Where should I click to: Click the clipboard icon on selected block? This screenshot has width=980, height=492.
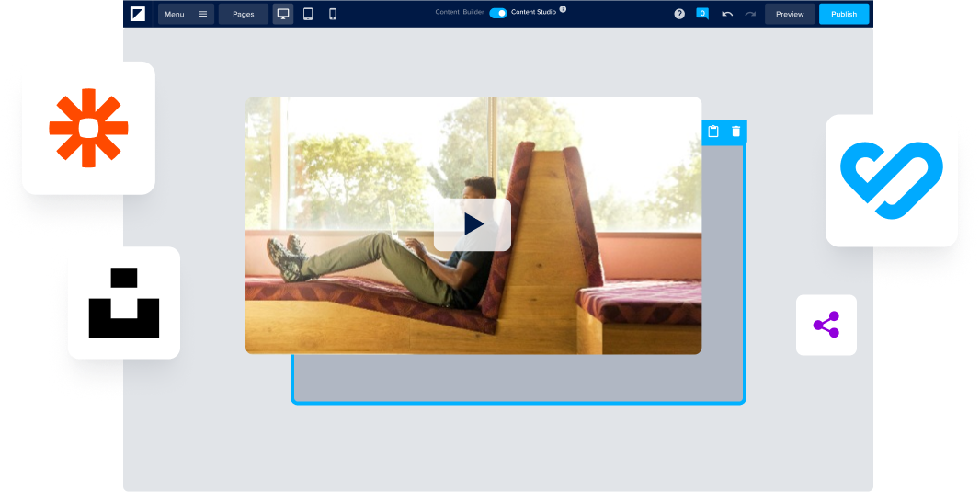pyautogui.click(x=713, y=132)
